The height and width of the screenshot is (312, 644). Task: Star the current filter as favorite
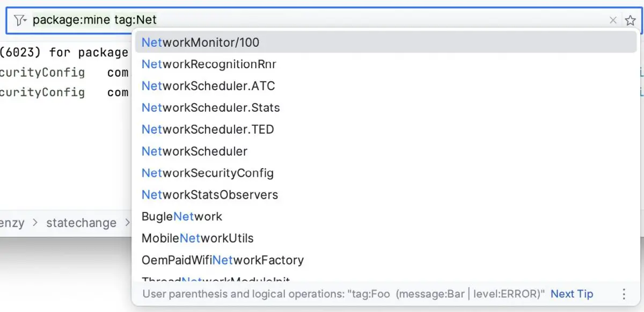pyautogui.click(x=630, y=20)
